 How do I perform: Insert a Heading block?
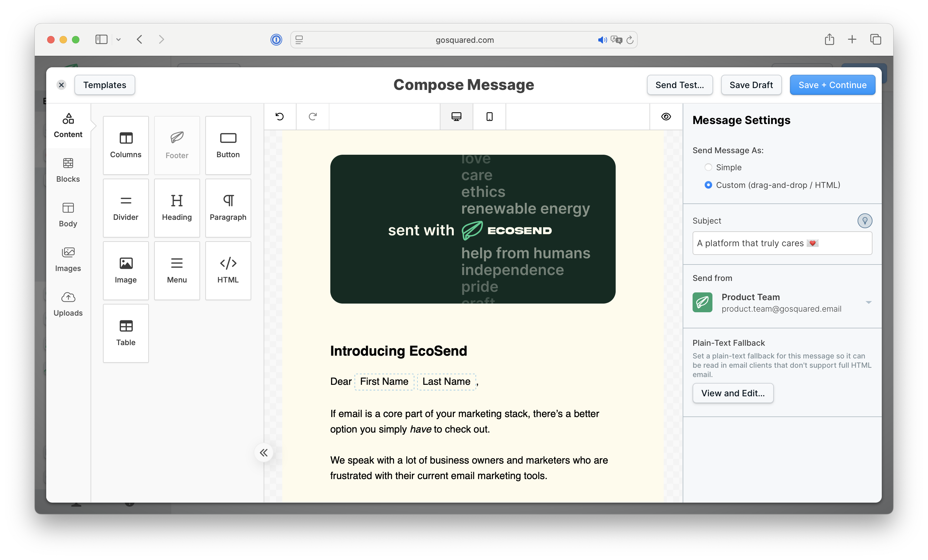tap(177, 208)
